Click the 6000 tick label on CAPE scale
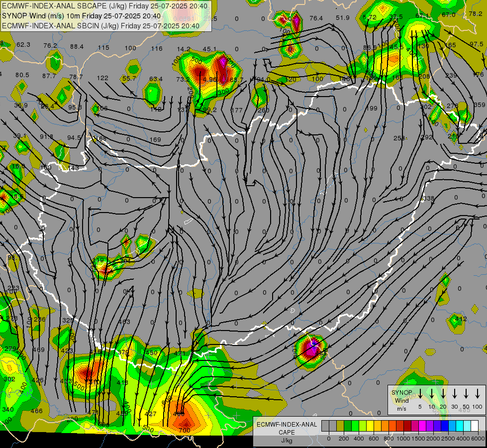 click(x=478, y=439)
